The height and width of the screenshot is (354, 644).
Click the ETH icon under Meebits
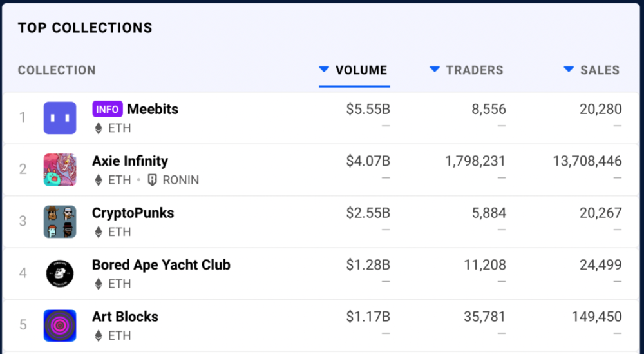point(99,128)
